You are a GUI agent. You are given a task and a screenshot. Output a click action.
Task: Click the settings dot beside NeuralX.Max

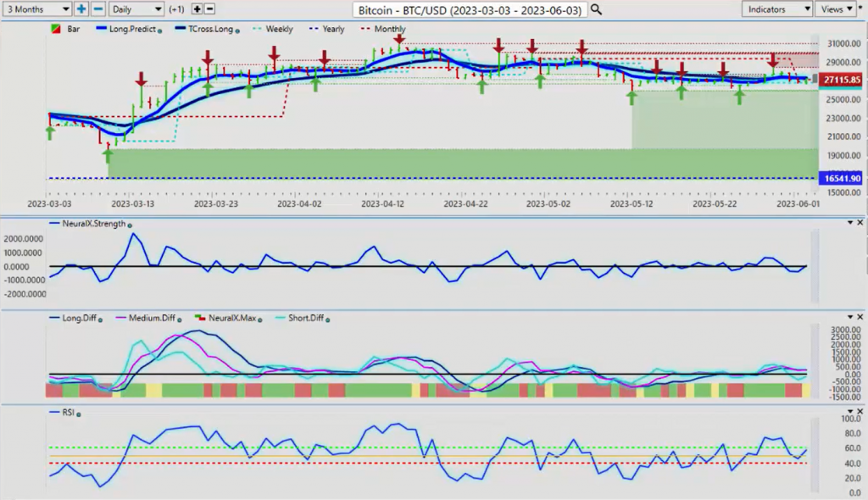[260, 319]
